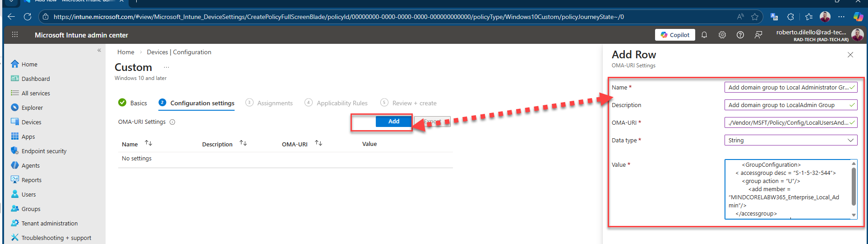Collapse the left navigation sidebar
The height and width of the screenshot is (244, 868).
pos(99,51)
